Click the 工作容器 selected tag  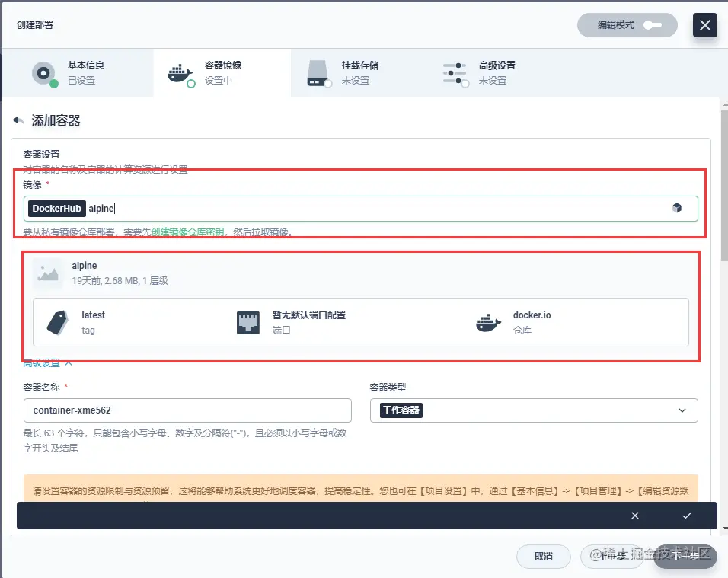[401, 410]
